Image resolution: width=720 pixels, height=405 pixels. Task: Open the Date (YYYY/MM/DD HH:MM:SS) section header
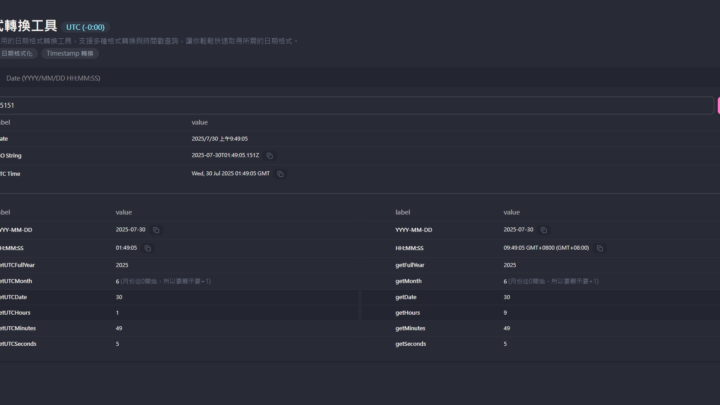[52, 77]
